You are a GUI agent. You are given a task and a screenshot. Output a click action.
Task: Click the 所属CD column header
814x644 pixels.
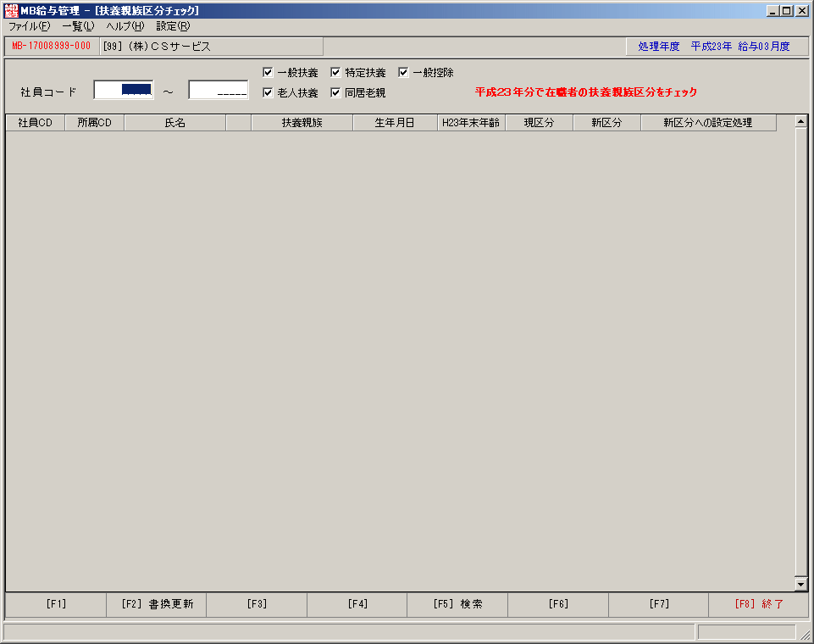click(95, 123)
